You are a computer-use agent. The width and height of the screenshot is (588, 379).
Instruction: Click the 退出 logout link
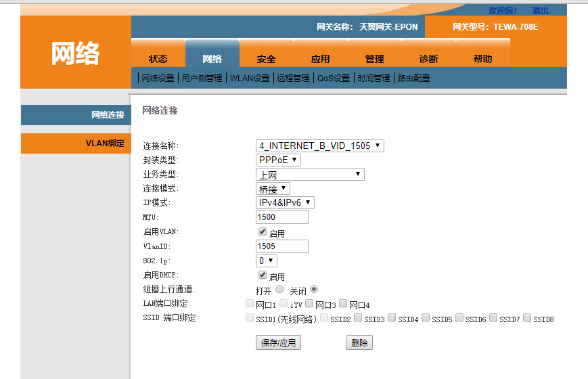tap(541, 11)
